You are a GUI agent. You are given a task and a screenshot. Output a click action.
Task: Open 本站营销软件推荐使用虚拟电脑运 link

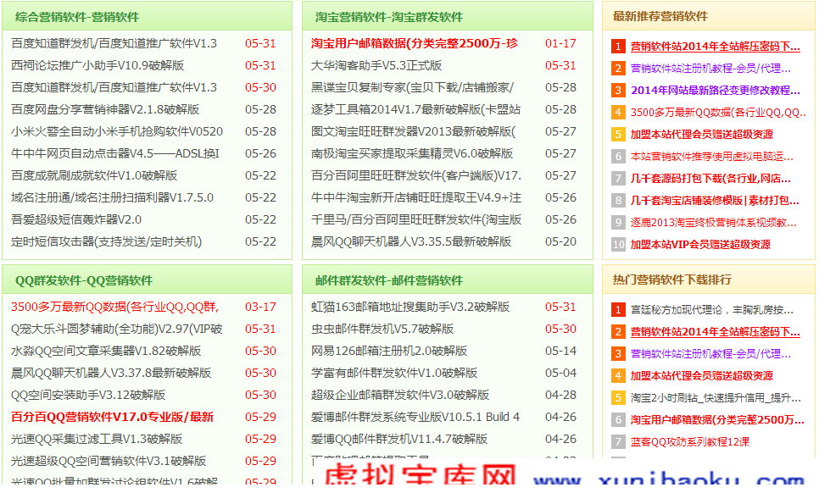(711, 157)
